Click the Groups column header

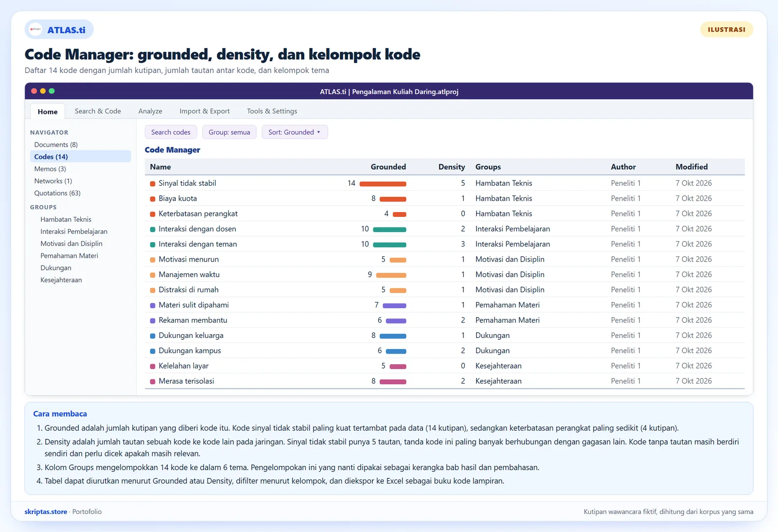(x=488, y=167)
